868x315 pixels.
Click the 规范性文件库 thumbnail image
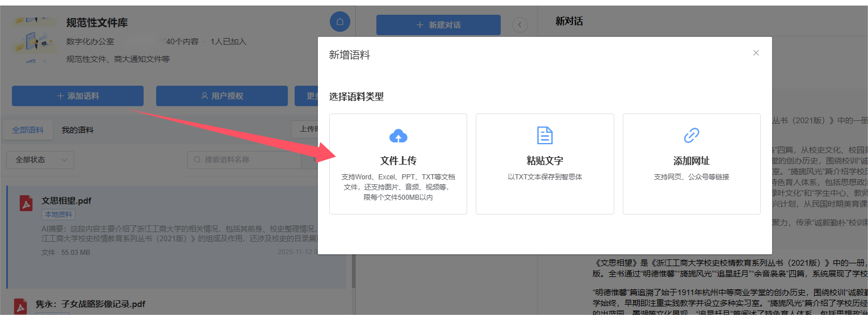(35, 40)
